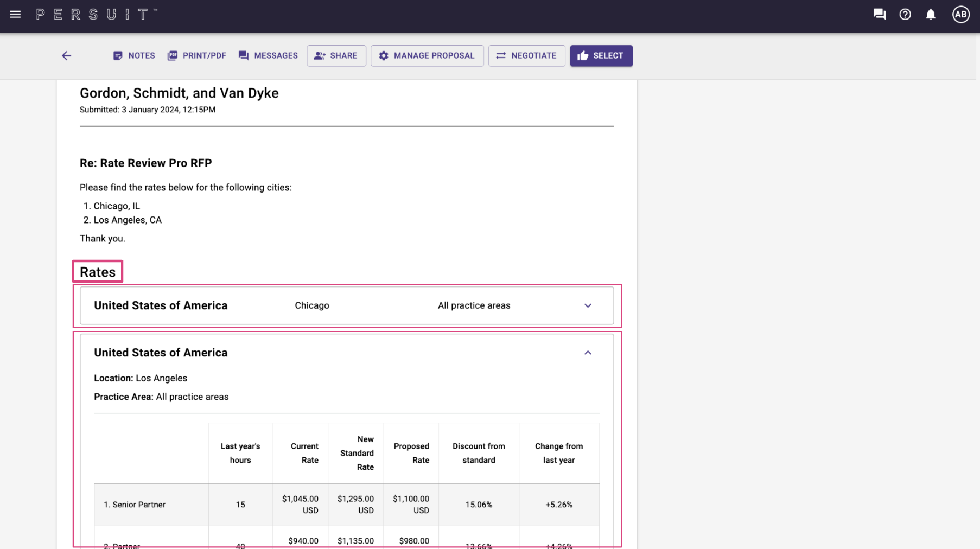Click the 'Re: Rate Review Pro RFP' heading

pos(146,163)
